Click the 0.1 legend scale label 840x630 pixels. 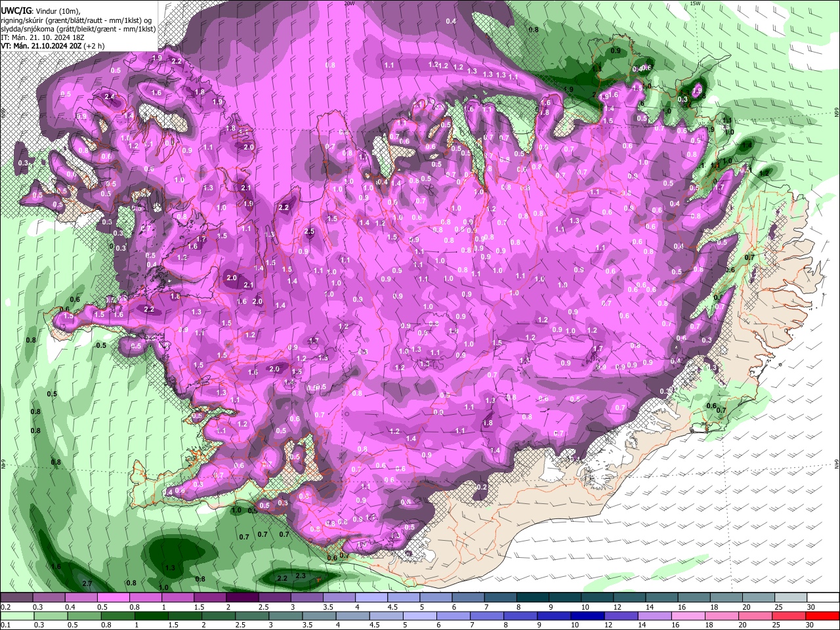pyautogui.click(x=5, y=625)
